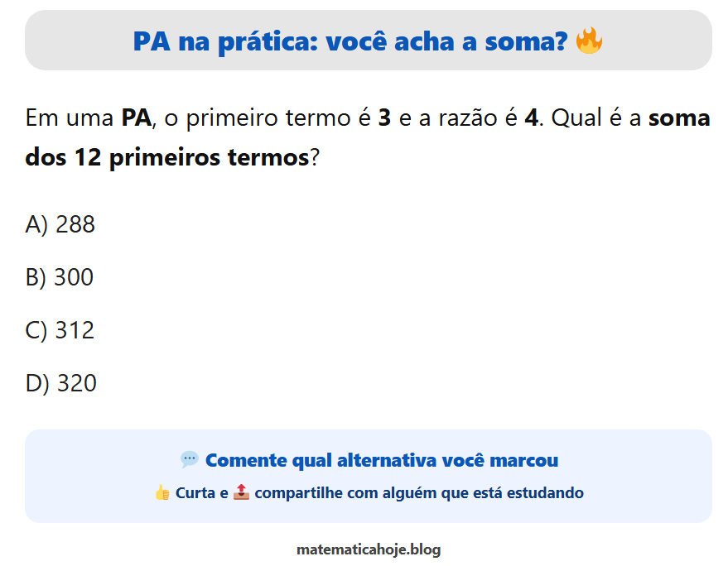
Task: Click the bold 'soma' in the question
Action: [679, 118]
